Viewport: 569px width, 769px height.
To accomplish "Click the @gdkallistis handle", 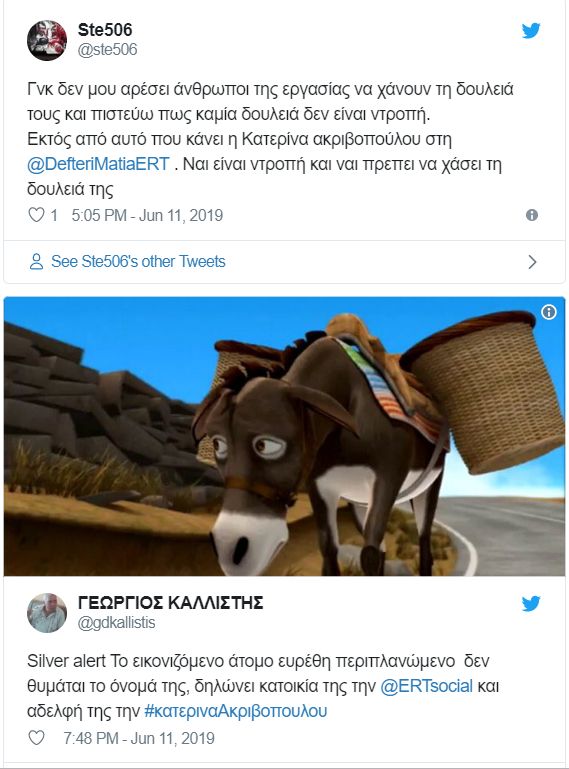I will tap(116, 622).
